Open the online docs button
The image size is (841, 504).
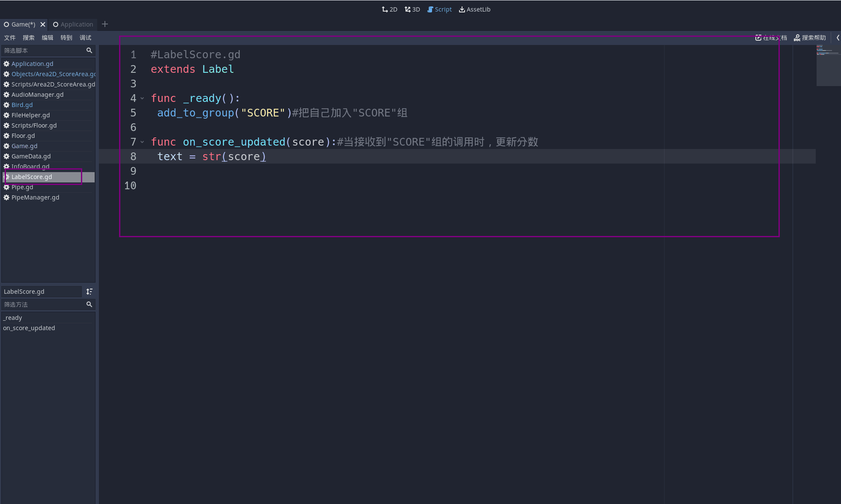tap(771, 38)
